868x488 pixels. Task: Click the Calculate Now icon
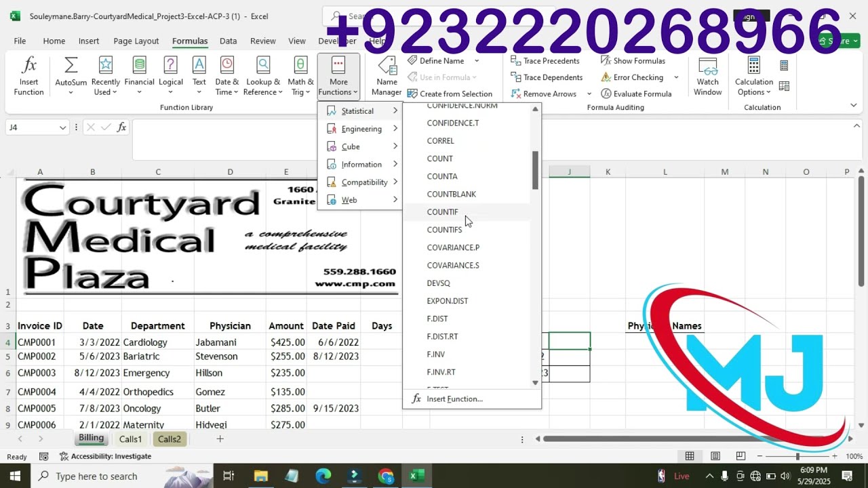[x=784, y=66]
